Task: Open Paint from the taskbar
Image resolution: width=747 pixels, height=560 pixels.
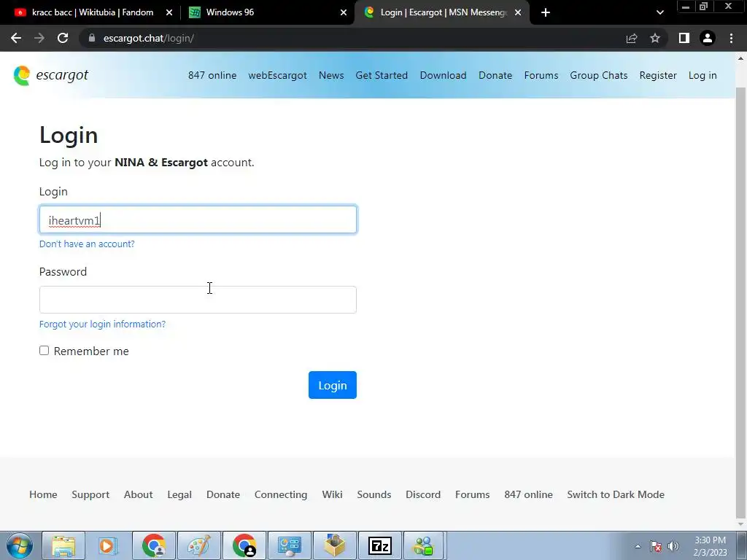Action: point(198,545)
